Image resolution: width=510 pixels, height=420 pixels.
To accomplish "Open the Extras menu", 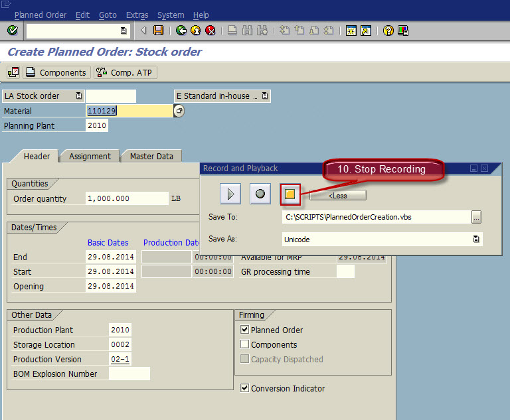I will (137, 15).
